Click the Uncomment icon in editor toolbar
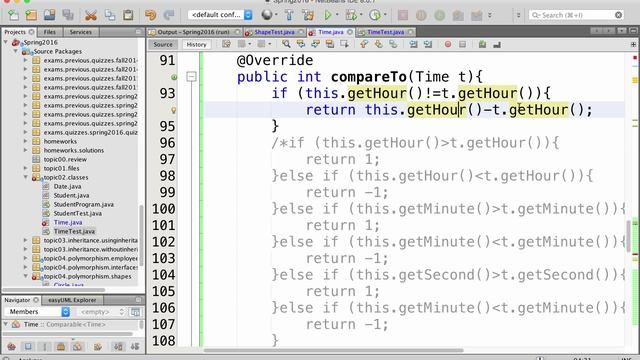The width and height of the screenshot is (640, 360). tap(497, 44)
